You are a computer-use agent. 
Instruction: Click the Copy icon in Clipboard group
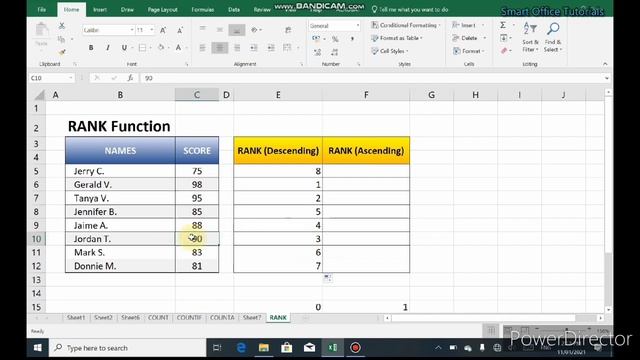tap(62, 39)
